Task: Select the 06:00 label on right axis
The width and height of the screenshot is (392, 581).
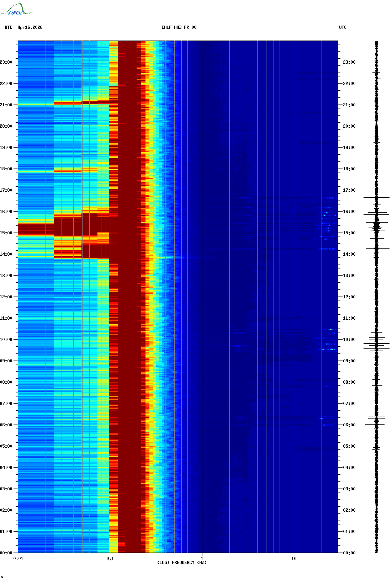Action: coord(349,425)
